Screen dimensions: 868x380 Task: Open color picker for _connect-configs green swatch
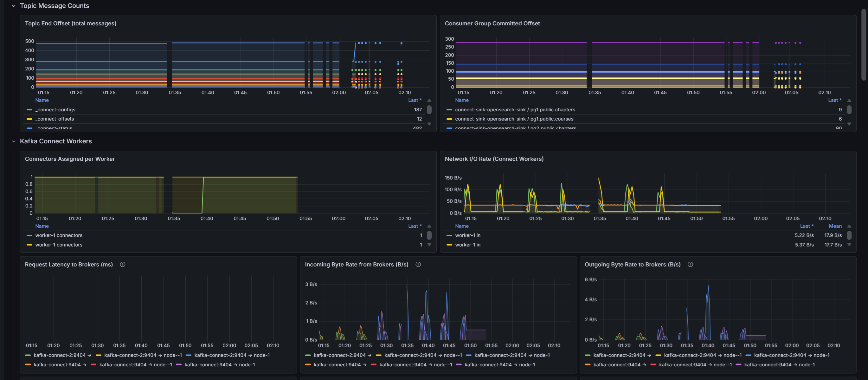[x=29, y=110]
